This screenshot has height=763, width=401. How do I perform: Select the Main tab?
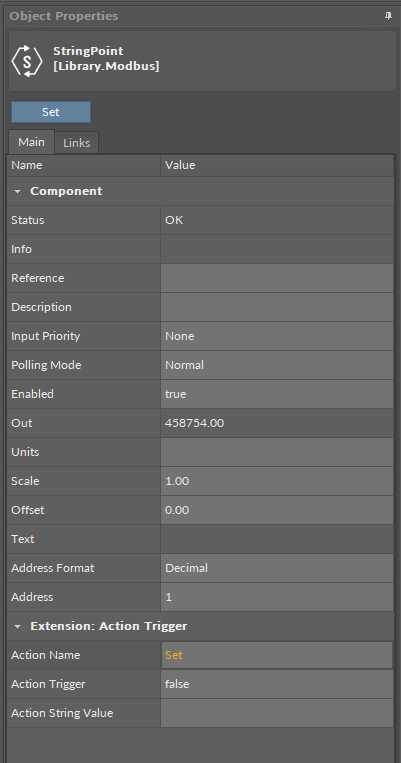coord(31,142)
